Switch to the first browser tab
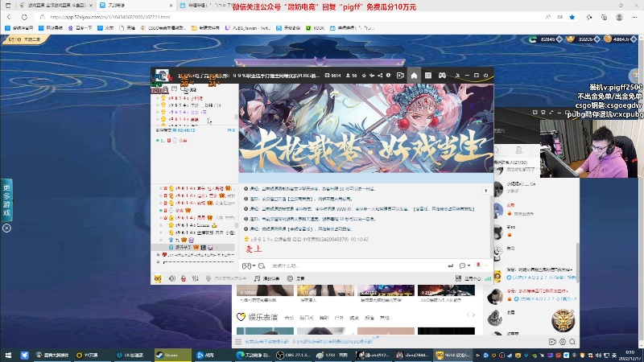 point(55,6)
